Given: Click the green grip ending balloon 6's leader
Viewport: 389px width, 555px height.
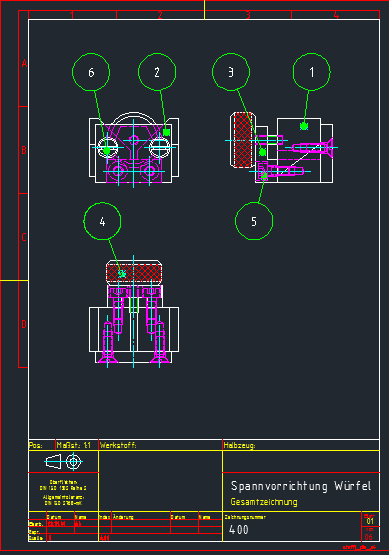Looking at the screenshot, I should point(107,151).
